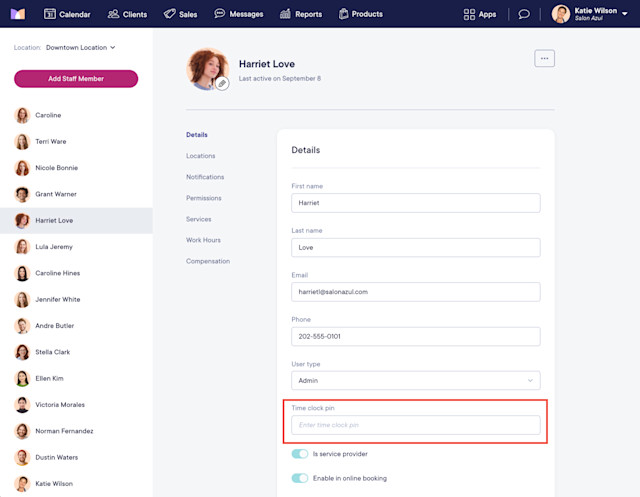Viewport: 640px width, 497px height.
Task: Open the Messages section
Action: (x=239, y=14)
